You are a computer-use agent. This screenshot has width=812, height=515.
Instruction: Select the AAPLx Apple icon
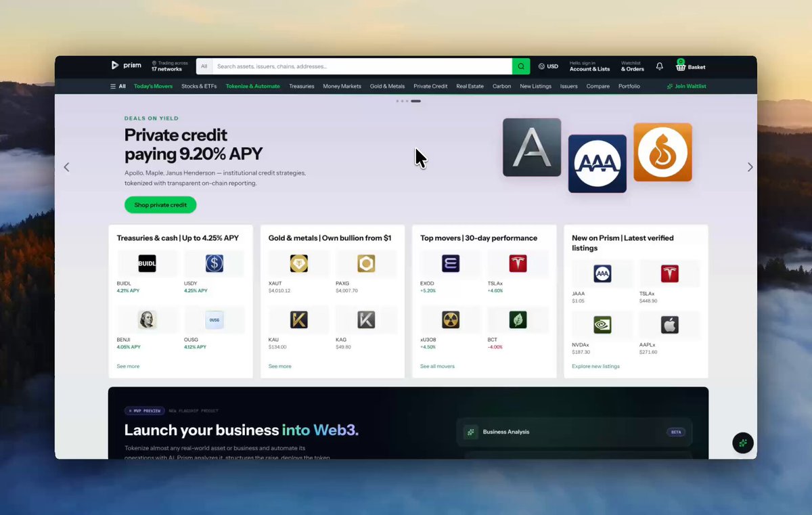click(669, 325)
